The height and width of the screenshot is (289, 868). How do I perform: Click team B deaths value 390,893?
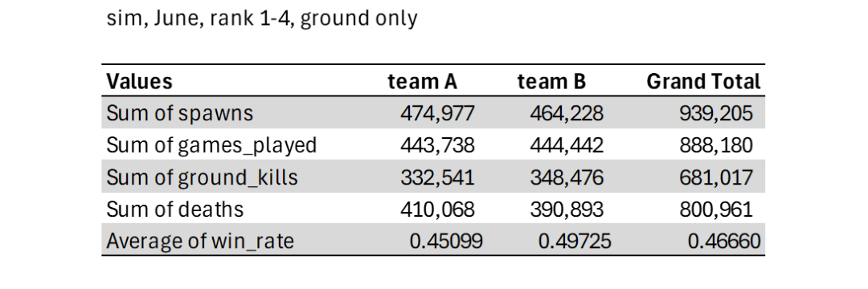click(x=567, y=210)
